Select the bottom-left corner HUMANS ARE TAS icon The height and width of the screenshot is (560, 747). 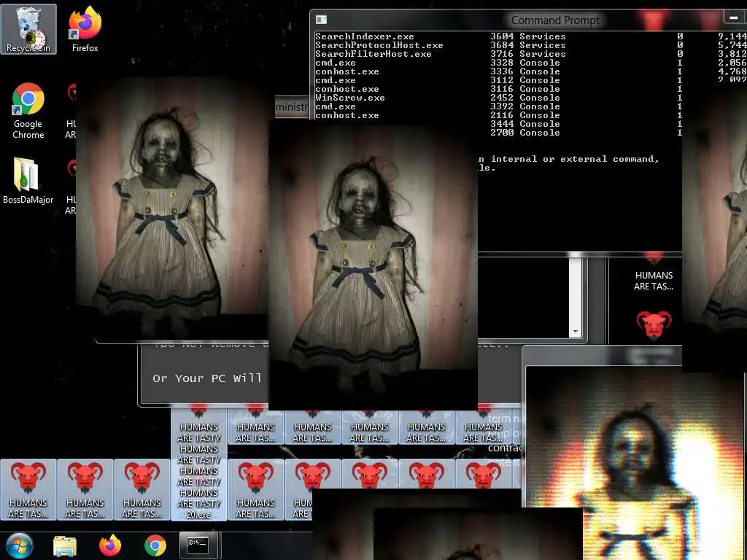click(28, 489)
